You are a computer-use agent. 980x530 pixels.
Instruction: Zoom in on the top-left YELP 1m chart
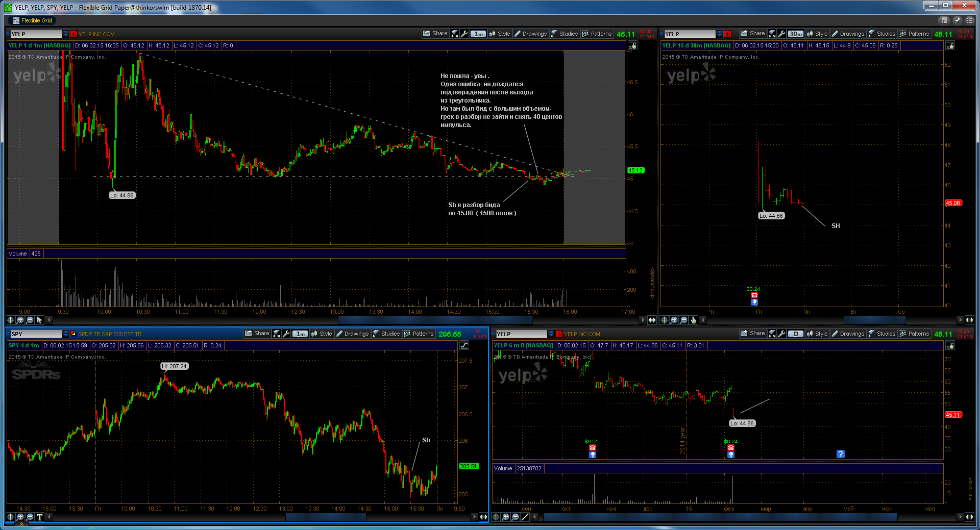tap(20, 320)
